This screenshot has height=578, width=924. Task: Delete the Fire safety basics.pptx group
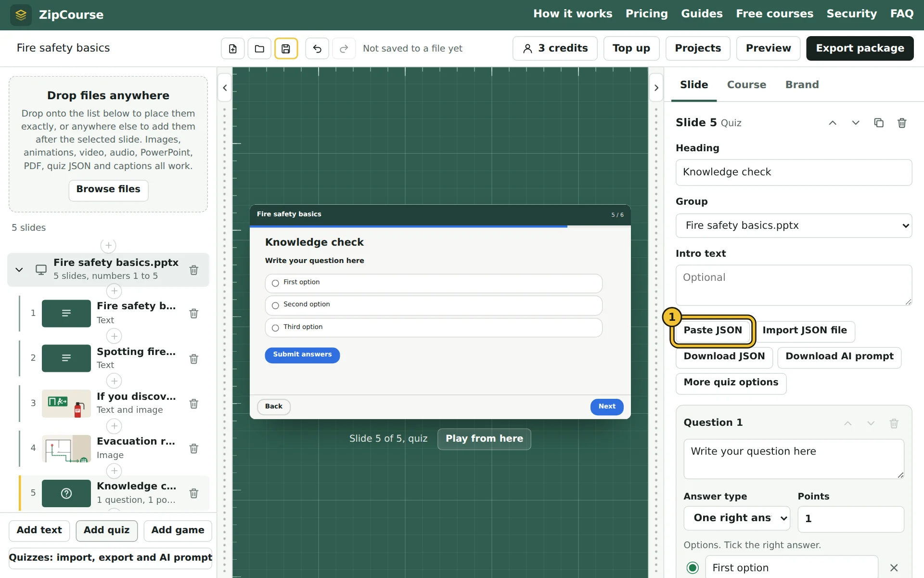194,270
